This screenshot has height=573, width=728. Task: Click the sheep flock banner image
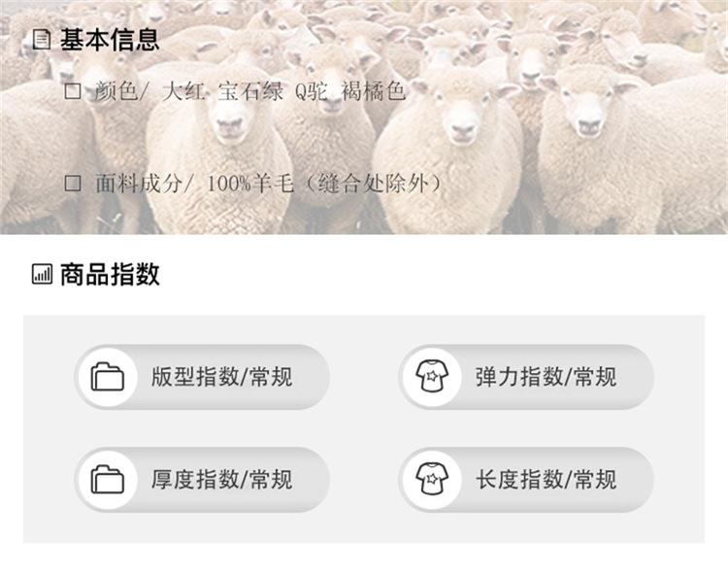pos(364,117)
